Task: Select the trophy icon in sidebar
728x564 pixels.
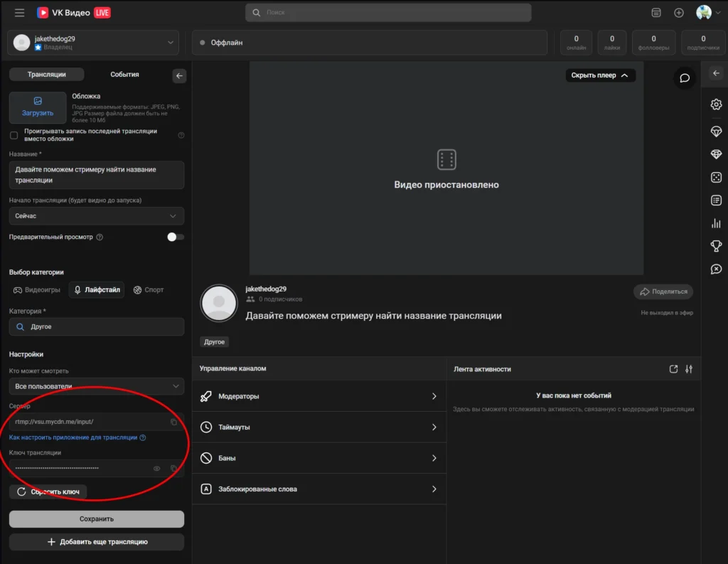Action: pyautogui.click(x=716, y=245)
